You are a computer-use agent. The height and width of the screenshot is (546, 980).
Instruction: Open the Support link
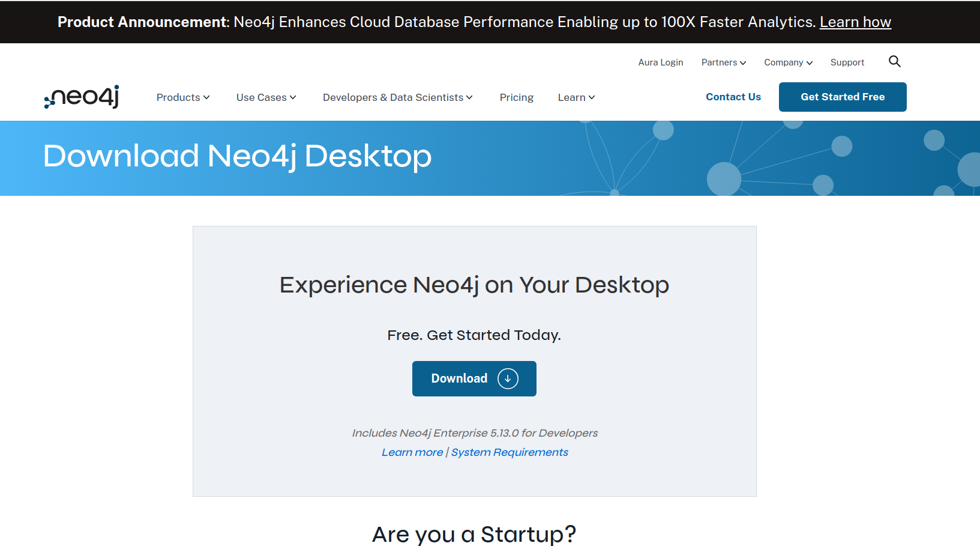pyautogui.click(x=847, y=62)
